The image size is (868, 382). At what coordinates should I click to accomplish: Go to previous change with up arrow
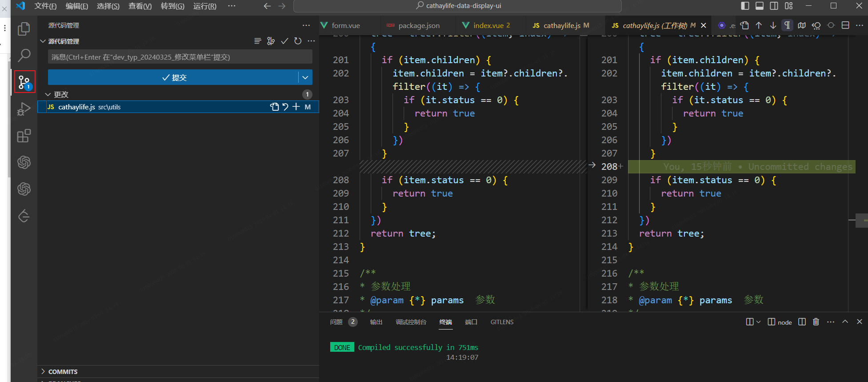(759, 25)
